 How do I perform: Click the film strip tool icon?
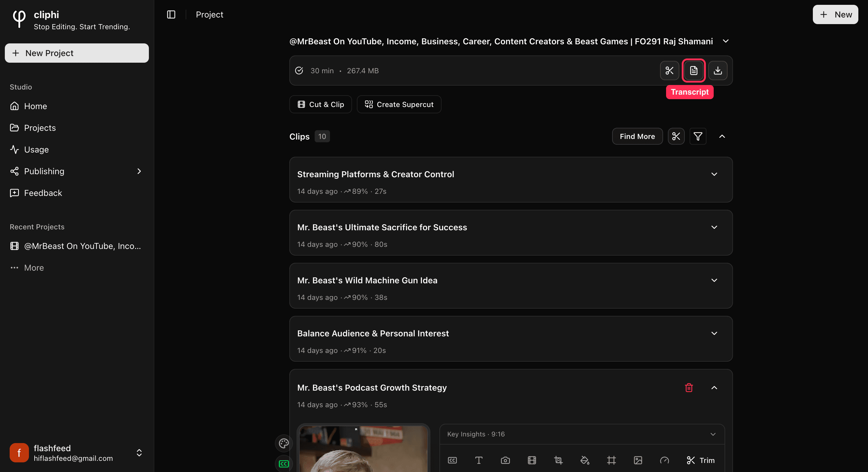[x=532, y=460]
